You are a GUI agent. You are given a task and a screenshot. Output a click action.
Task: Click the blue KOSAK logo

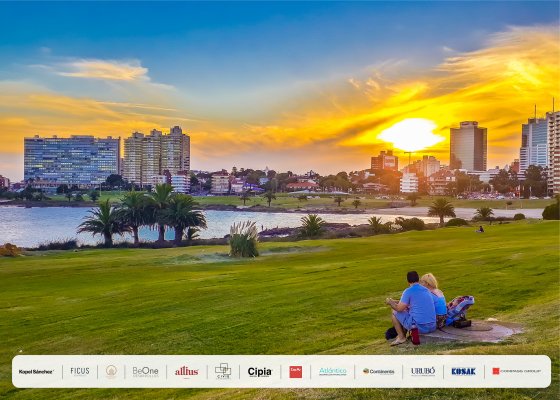point(463,371)
